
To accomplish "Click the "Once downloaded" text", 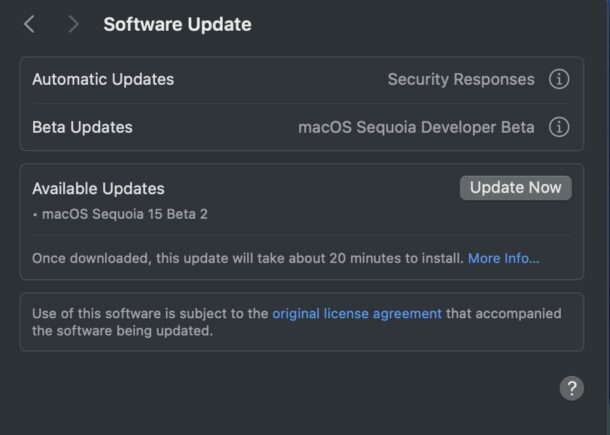I will (90, 258).
